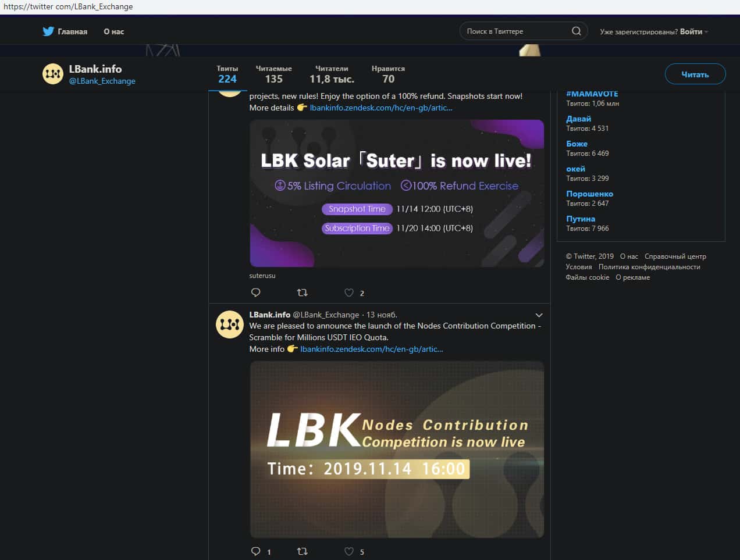Image resolution: width=740 pixels, height=560 pixels.
Task: Open the Давай trend
Action: [579, 119]
